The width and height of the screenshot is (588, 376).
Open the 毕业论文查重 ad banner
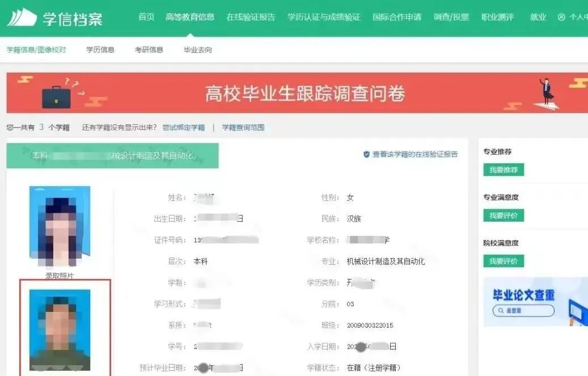535,302
